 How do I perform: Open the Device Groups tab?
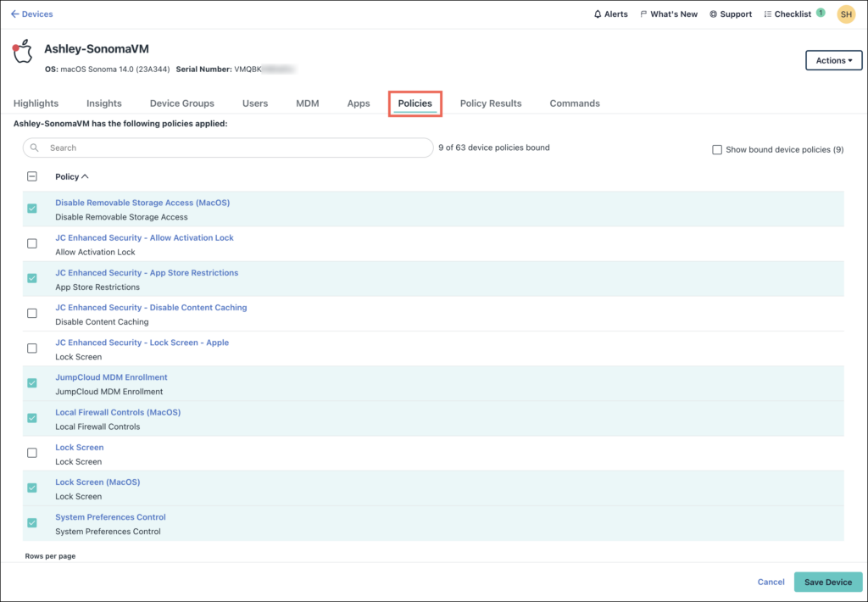[181, 103]
